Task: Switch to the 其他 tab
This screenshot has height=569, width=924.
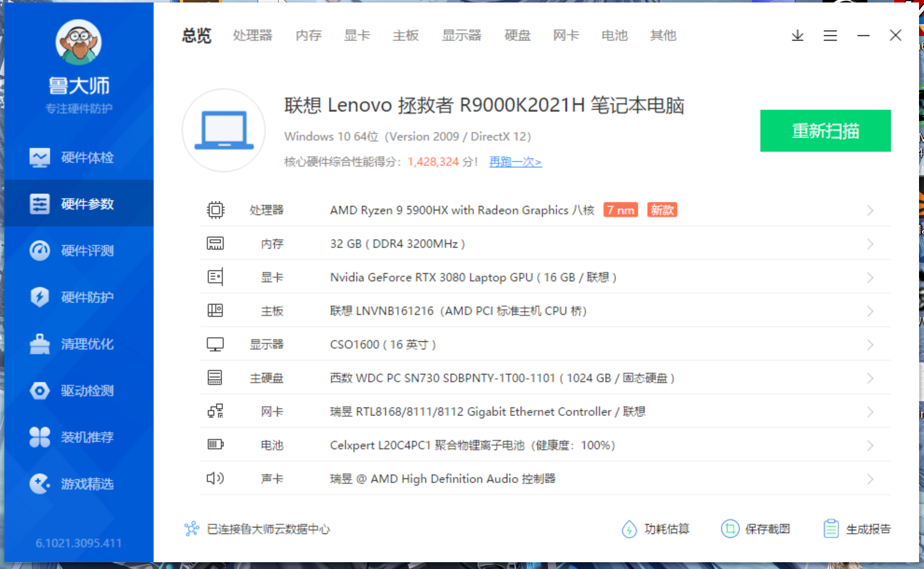Action: pos(663,35)
